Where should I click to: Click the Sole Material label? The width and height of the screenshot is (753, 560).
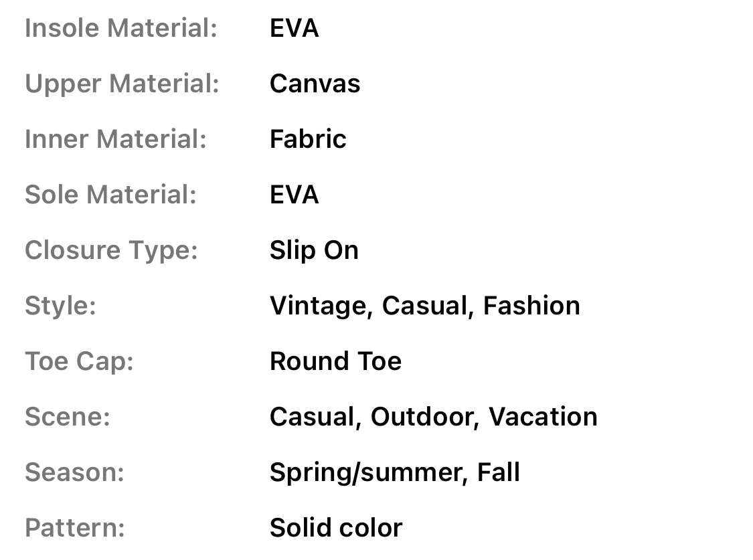(110, 195)
